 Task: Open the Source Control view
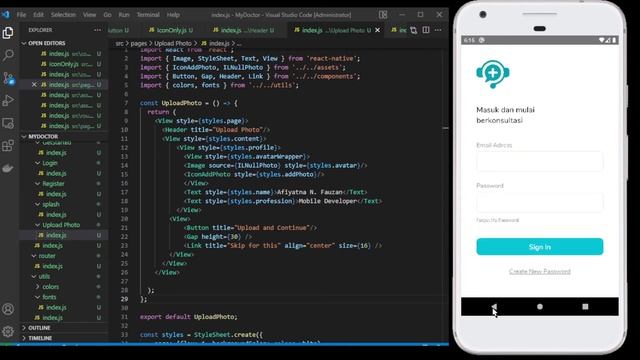tap(8, 78)
